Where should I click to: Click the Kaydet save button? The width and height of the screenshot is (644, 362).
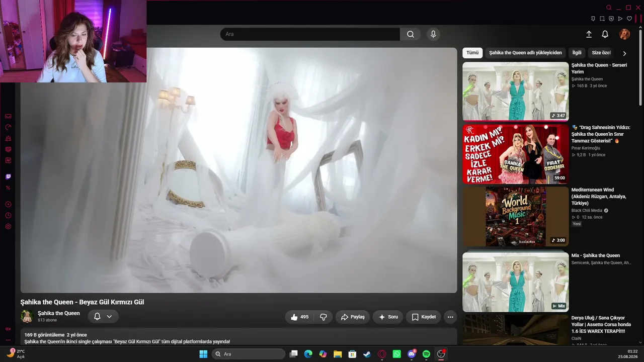coord(424,317)
